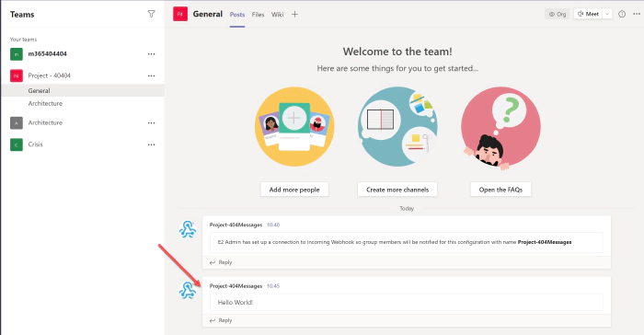644x335 pixels.
Task: Start a meeting with Meet button
Action: coord(588,14)
